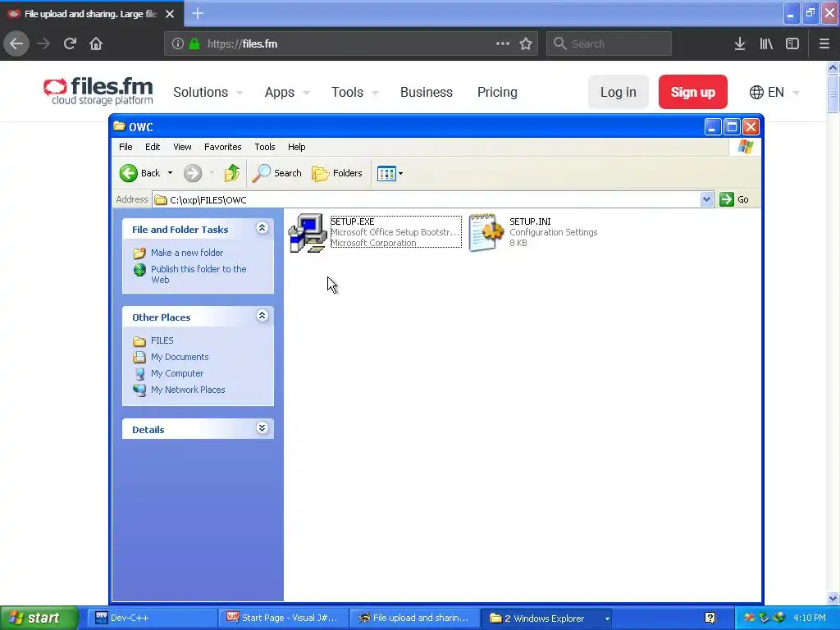Click the files.fm logo
840x630 pixels.
(x=98, y=92)
